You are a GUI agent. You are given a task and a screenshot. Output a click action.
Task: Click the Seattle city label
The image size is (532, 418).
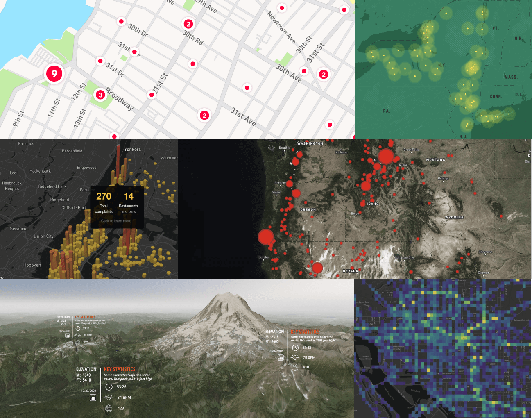coord(284,148)
